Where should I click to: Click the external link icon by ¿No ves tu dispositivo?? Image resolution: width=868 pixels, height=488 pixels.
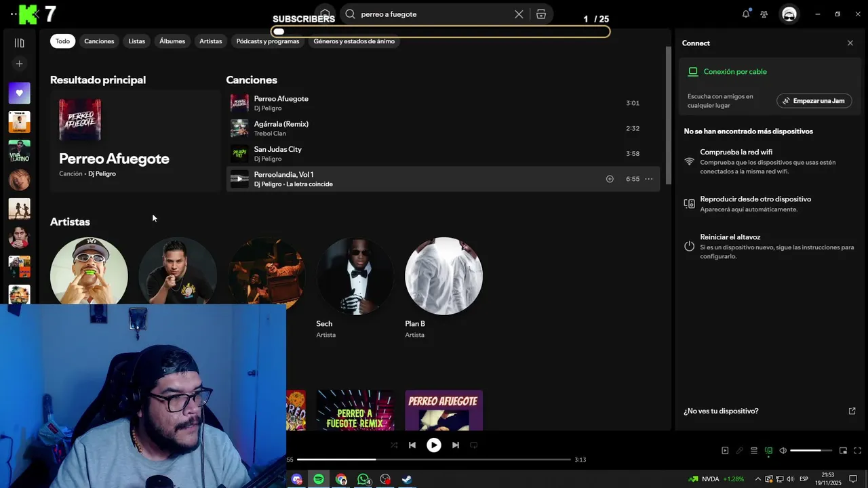[852, 411]
